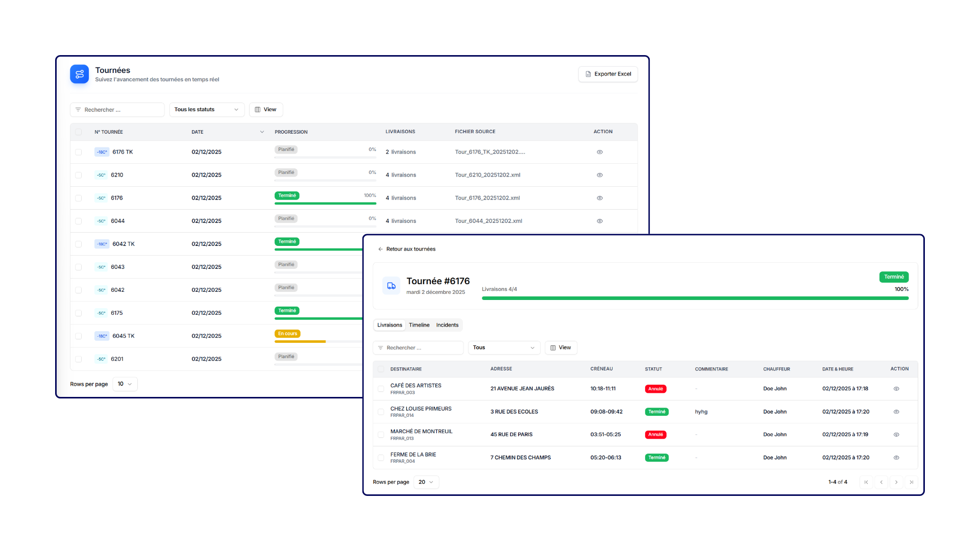The width and height of the screenshot is (980, 551).
Task: Click eye icon for Café des Artistes delivery
Action: pyautogui.click(x=896, y=389)
